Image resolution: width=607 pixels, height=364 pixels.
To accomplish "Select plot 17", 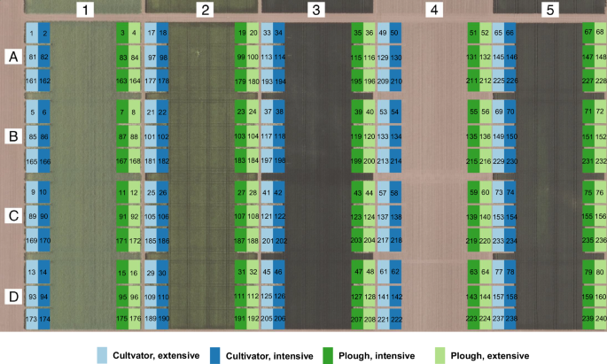I will coord(151,33).
